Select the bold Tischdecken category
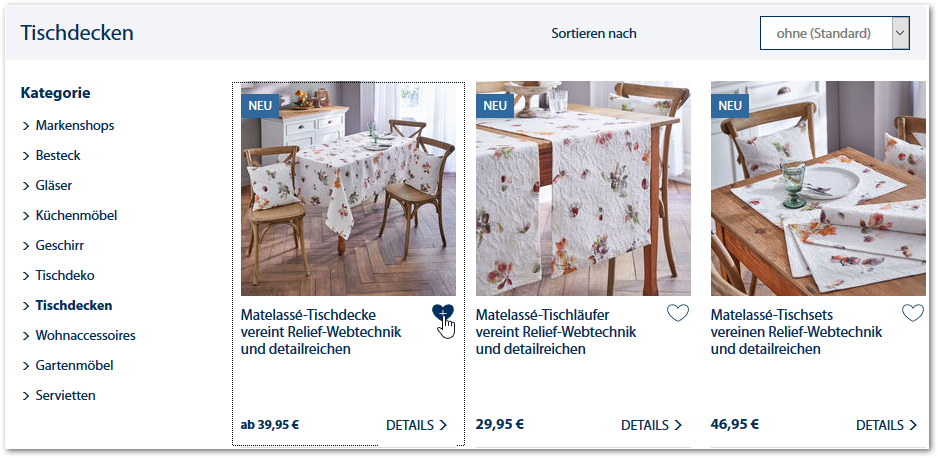The image size is (938, 458). [74, 306]
